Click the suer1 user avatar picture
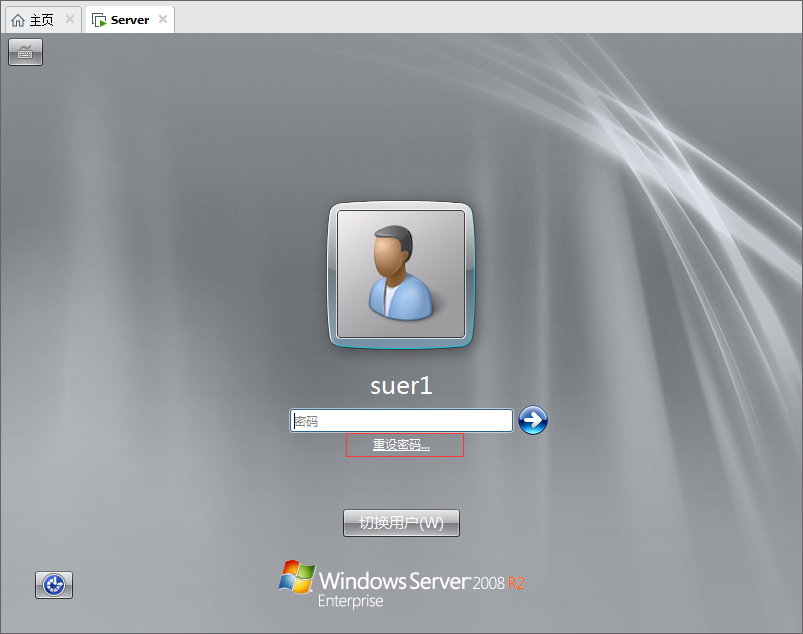The image size is (803, 634). [401, 274]
